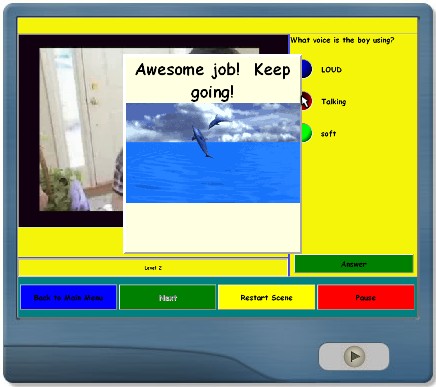Click the word soft
Image resolution: width=436 pixels, height=387 pixels.
(328, 134)
